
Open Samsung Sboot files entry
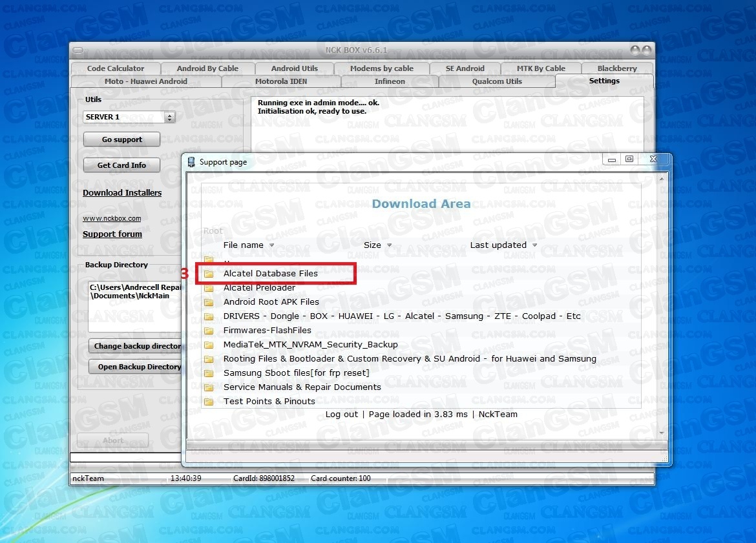[297, 373]
